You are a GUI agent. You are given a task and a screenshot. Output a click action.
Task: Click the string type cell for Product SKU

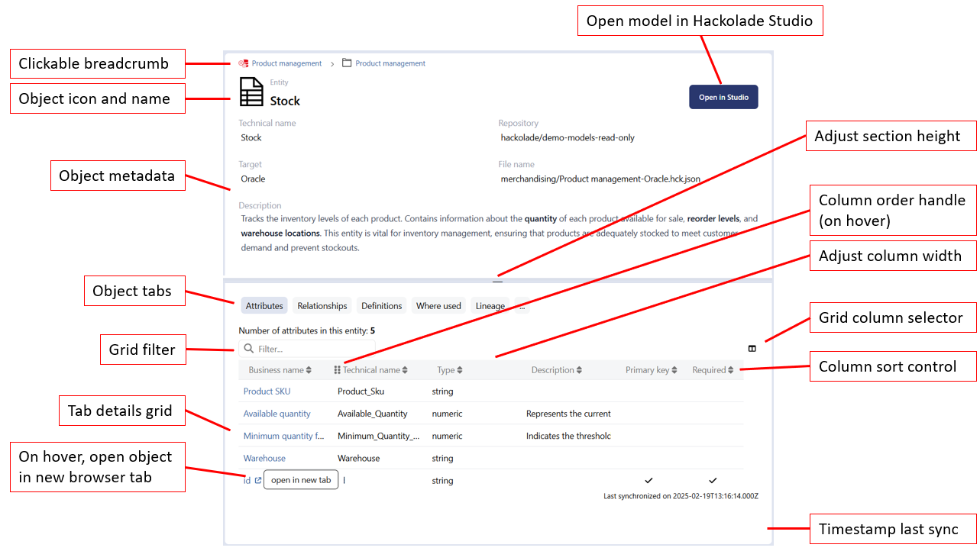tap(442, 391)
